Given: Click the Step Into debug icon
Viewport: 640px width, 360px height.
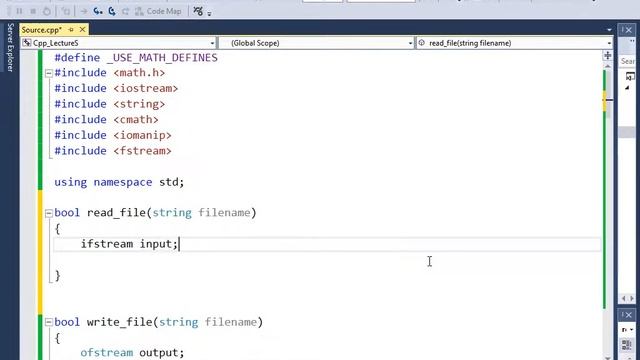Looking at the screenshot, I should click(x=98, y=11).
